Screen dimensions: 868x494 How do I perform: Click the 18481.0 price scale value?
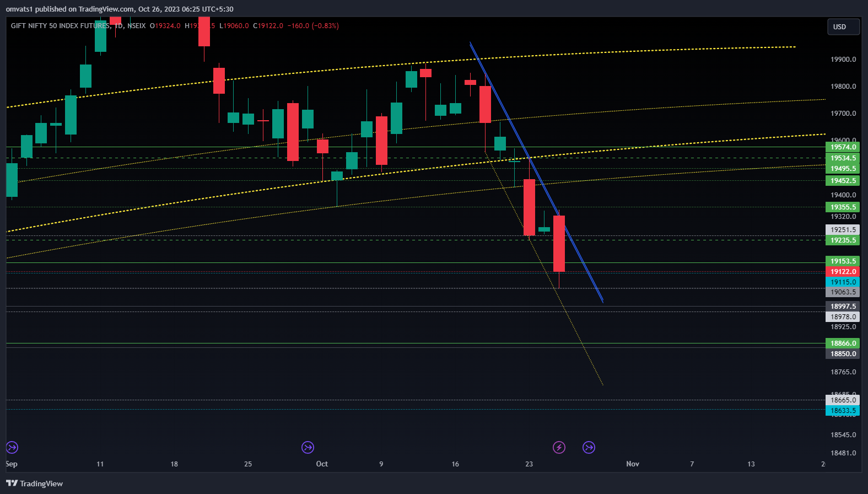[843, 453]
